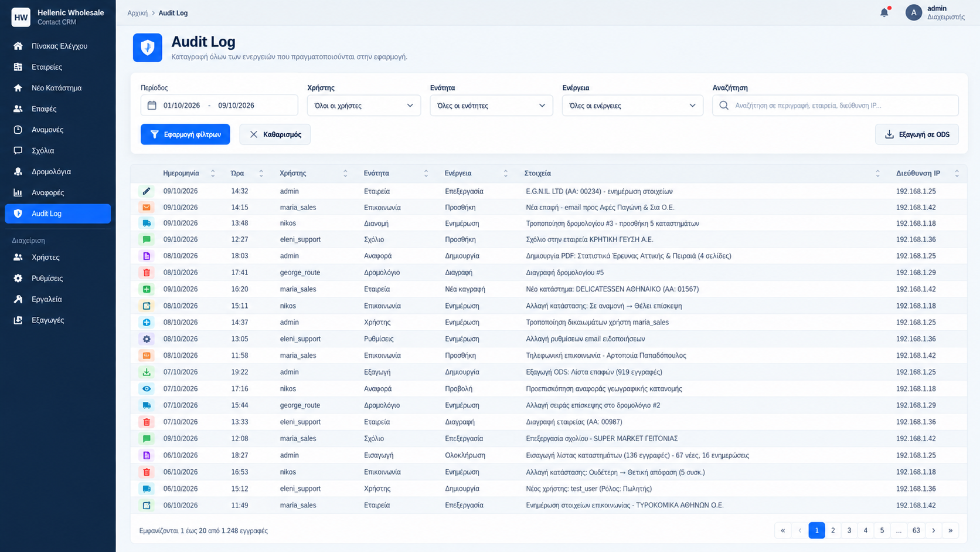Go to Εταιρείες in the sidebar
Image resolution: width=980 pixels, height=552 pixels.
click(57, 67)
